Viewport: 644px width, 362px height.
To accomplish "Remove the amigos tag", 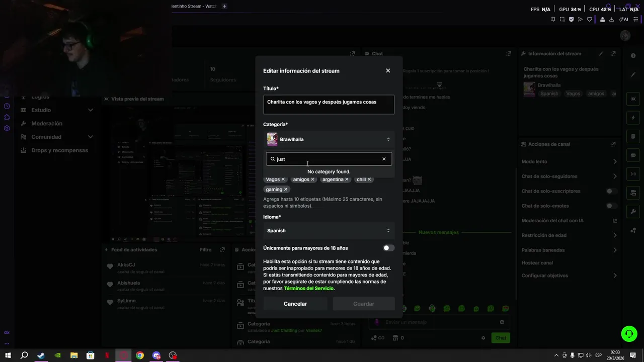I will click(x=312, y=179).
